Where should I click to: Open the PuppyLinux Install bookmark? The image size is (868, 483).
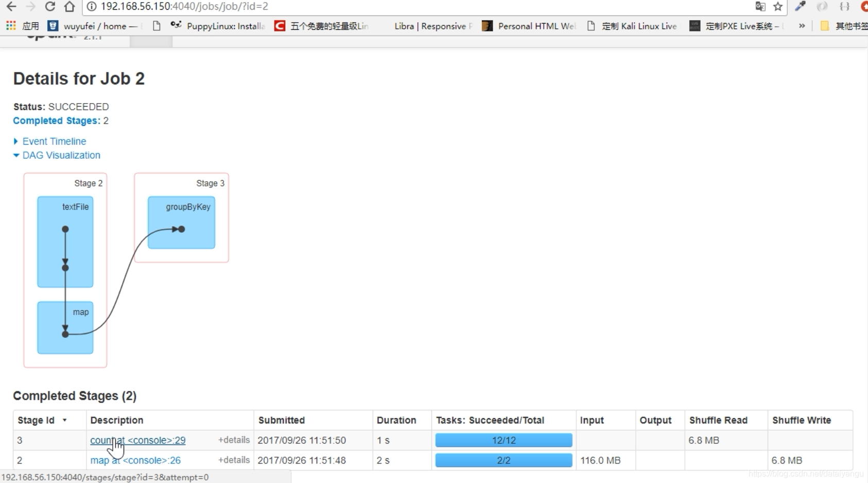(218, 26)
